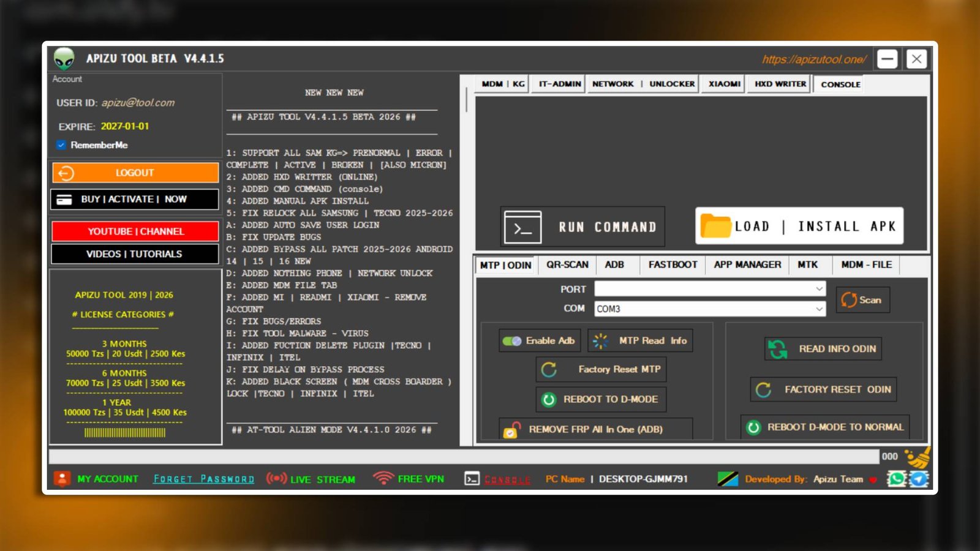The height and width of the screenshot is (551, 980).
Task: Open the COM3 dropdown
Action: click(821, 309)
